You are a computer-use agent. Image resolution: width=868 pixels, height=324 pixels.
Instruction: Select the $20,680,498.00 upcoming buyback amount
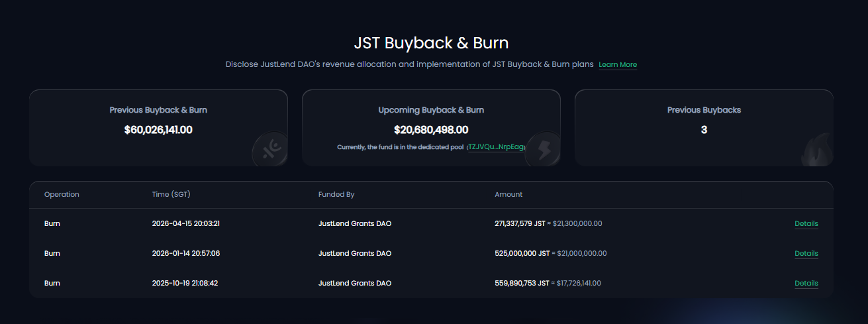[431, 130]
